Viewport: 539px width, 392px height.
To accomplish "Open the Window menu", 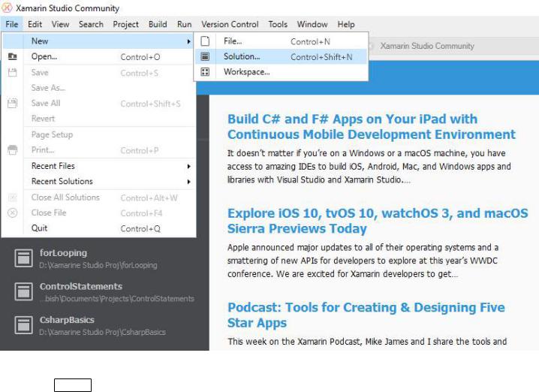I will [312, 25].
